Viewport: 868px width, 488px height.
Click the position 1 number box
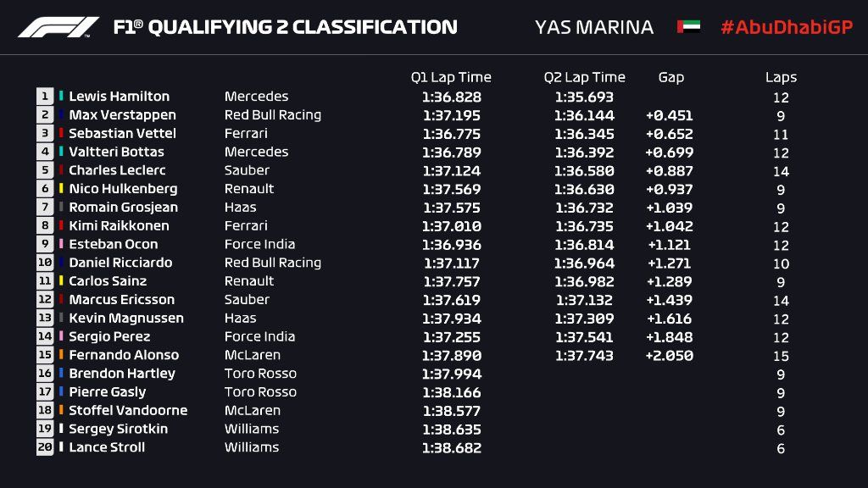point(45,97)
